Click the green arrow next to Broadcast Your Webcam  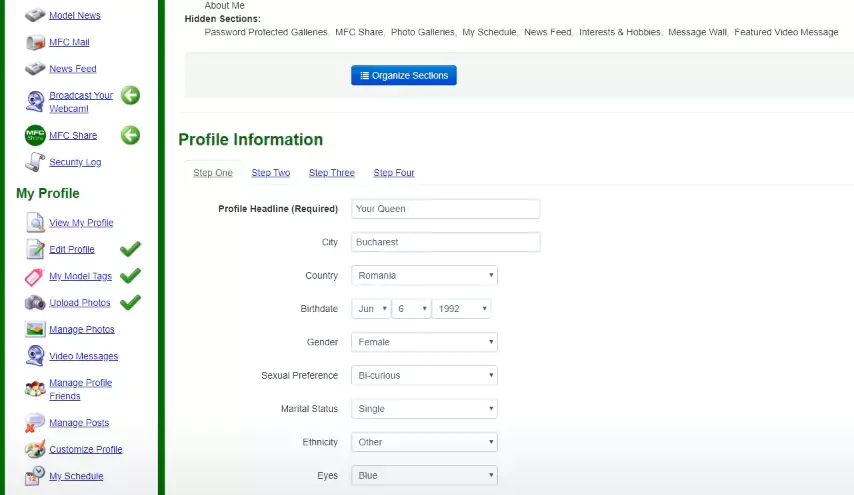coord(130,95)
